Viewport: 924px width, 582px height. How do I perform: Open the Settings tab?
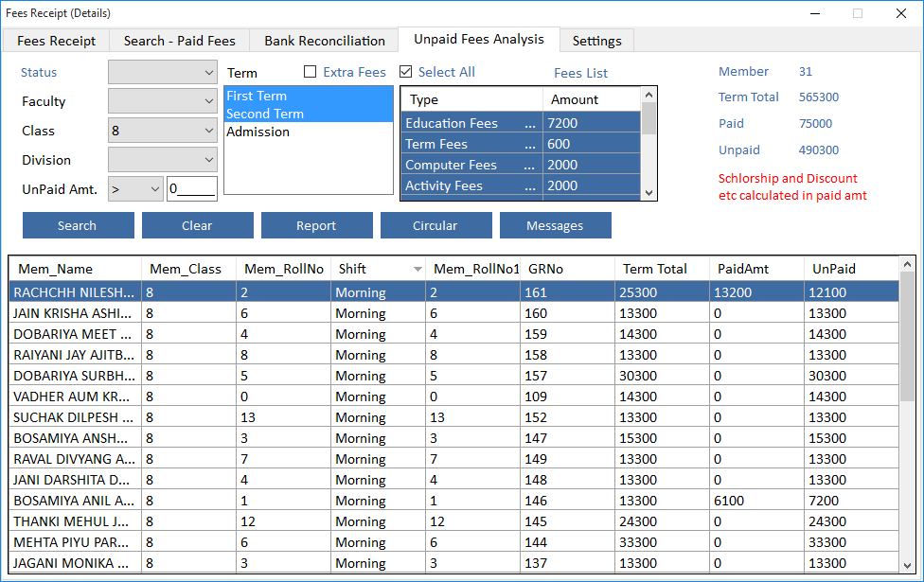pyautogui.click(x=596, y=41)
